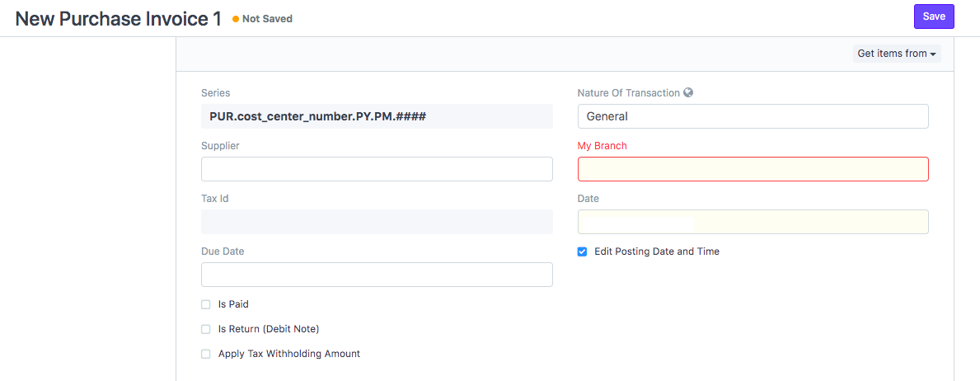Check Apply Tax Withholding Amount

coord(205,354)
